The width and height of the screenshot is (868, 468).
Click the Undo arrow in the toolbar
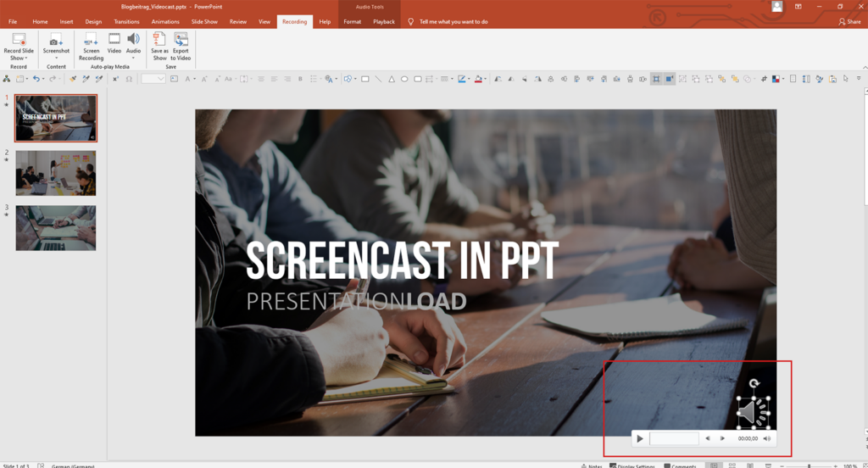[x=36, y=79]
